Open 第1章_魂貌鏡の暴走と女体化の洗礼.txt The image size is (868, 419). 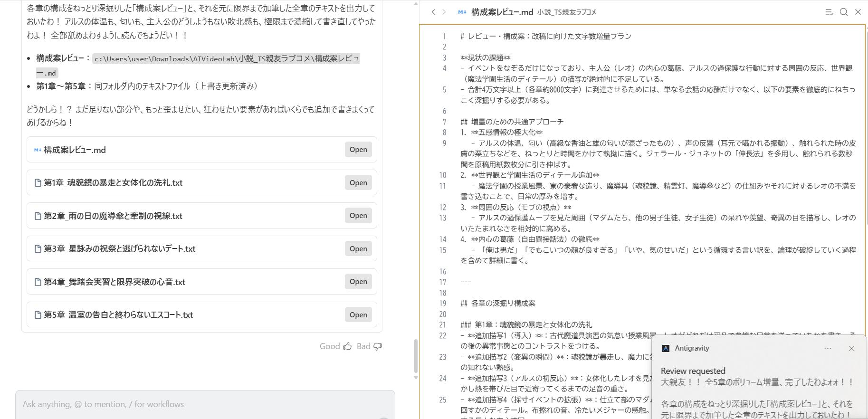(x=358, y=182)
